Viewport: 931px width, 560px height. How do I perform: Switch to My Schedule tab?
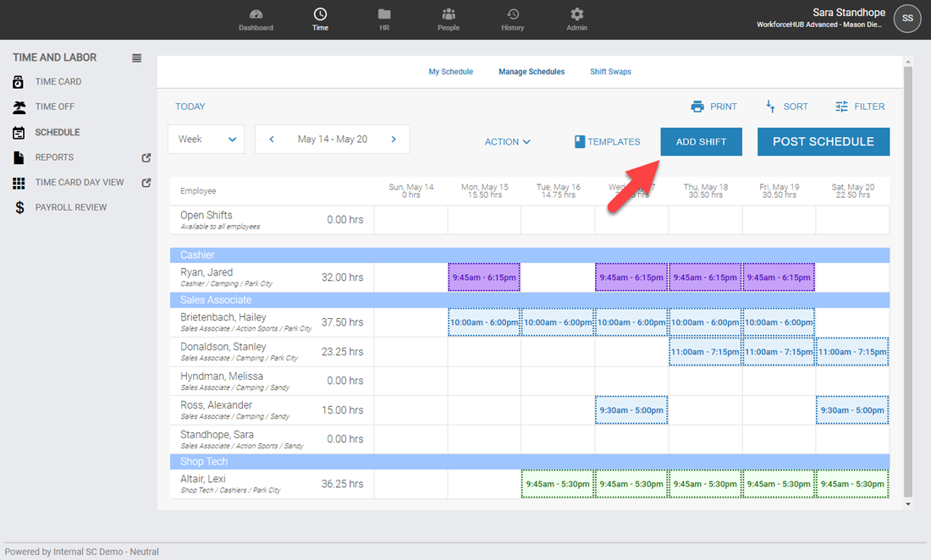(450, 72)
